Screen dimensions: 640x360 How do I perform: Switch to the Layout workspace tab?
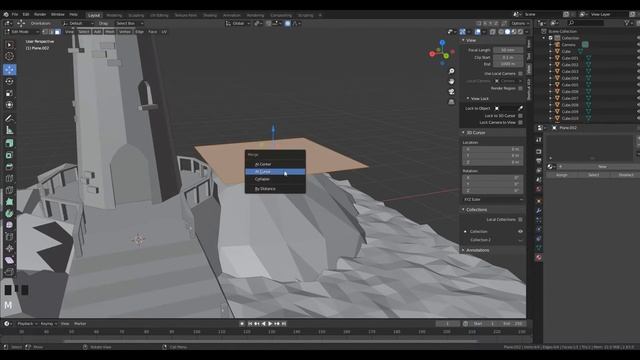(x=94, y=15)
